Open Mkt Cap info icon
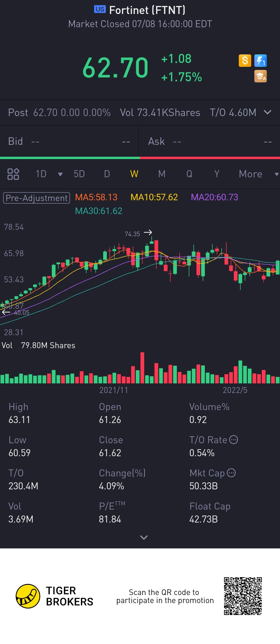Screen dimensions: 280x644 (x=231, y=473)
